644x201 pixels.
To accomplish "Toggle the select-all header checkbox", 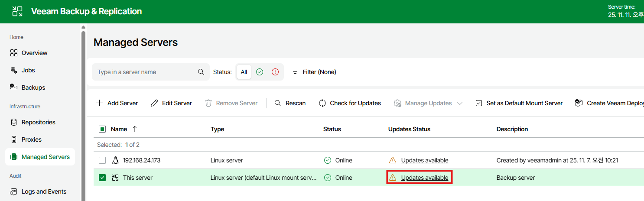I will 102,129.
